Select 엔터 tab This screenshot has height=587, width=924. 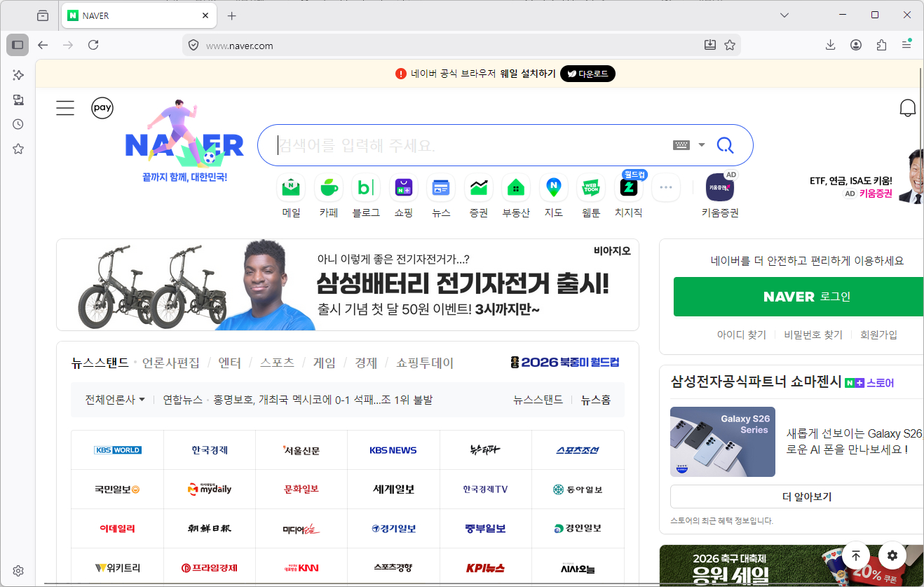tap(229, 363)
